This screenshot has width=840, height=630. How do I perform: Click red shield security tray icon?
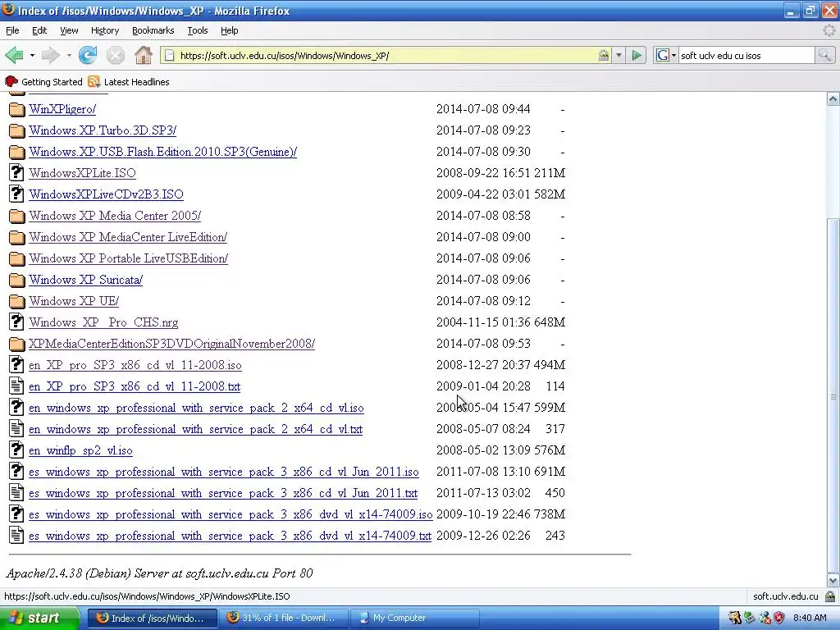778,619
